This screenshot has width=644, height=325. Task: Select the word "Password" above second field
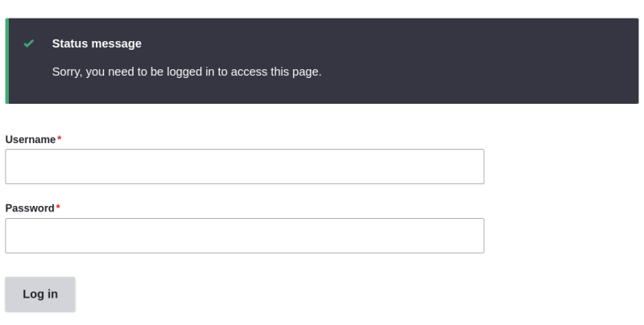[x=30, y=208]
